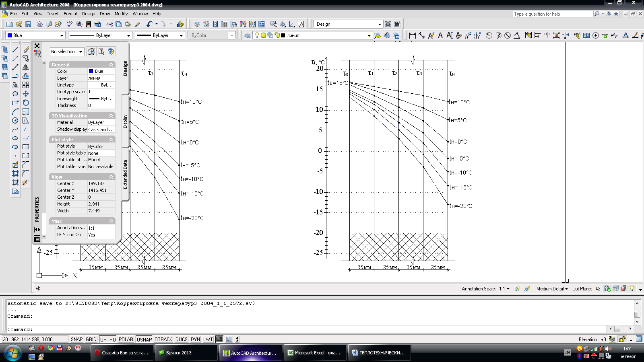Select the Linear dimension tool

pyautogui.click(x=413, y=35)
